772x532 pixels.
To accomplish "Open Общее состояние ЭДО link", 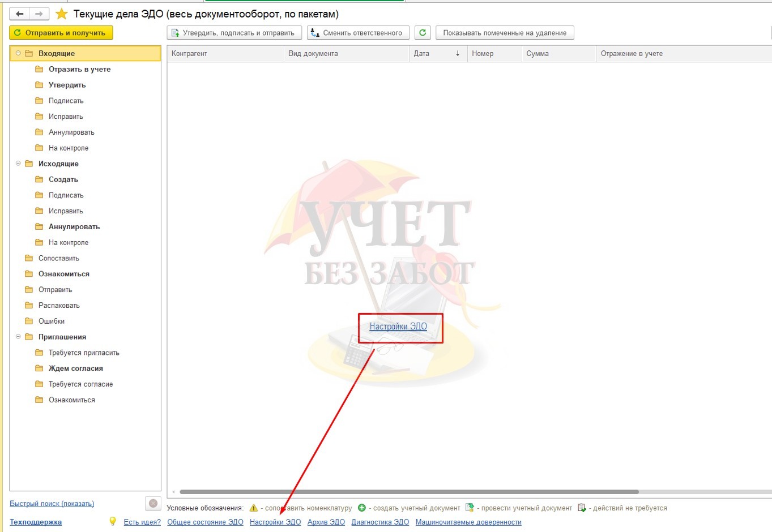I will pos(205,522).
